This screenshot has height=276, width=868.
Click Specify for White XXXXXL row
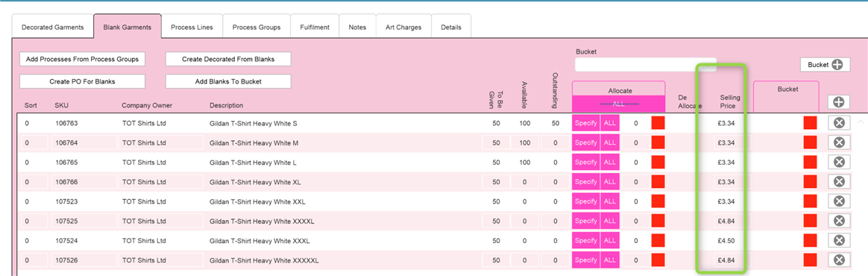coord(585,260)
